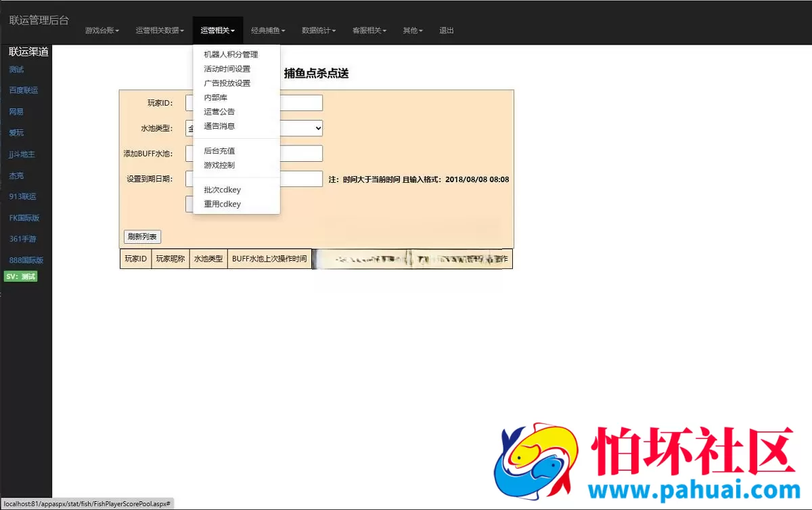Open the 爱玩 channel link
The width and height of the screenshot is (812, 510).
[16, 133]
